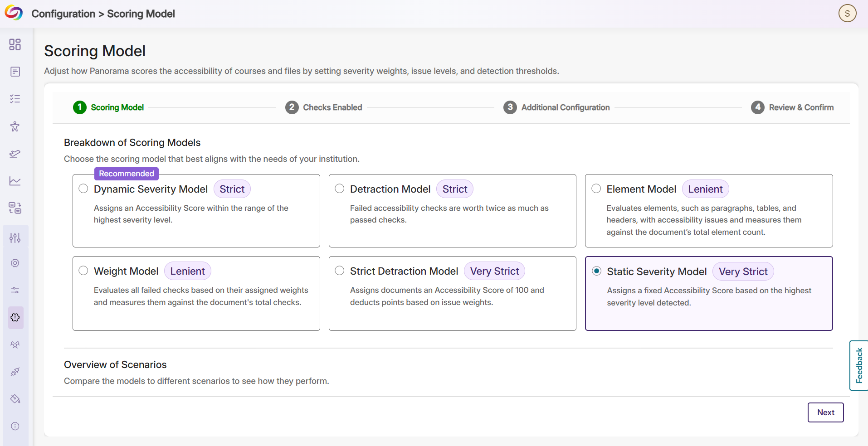Click the 'Assigns a fixed Accessibility Score' description
The height and width of the screenshot is (446, 868).
pos(709,296)
